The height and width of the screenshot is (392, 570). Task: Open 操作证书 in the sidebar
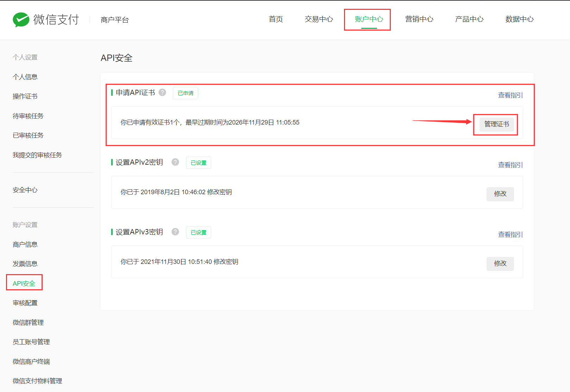(x=25, y=96)
